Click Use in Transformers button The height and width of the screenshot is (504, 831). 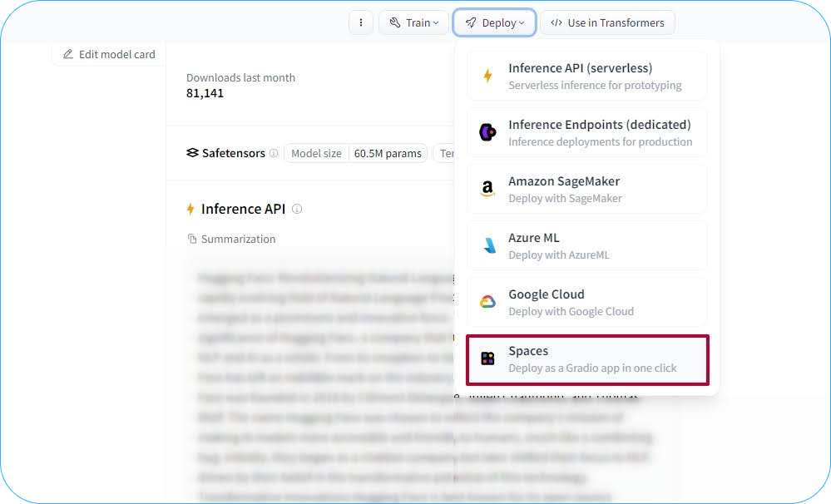(607, 22)
